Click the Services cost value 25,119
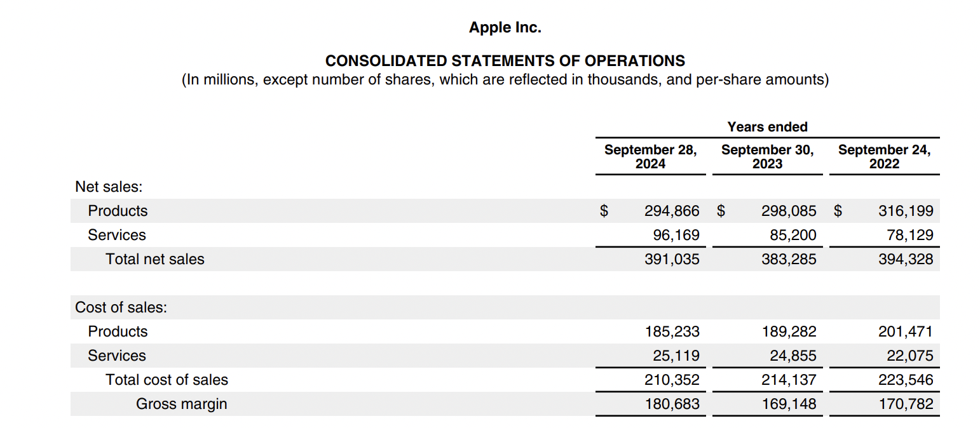The height and width of the screenshot is (428, 980). pyautogui.click(x=676, y=356)
